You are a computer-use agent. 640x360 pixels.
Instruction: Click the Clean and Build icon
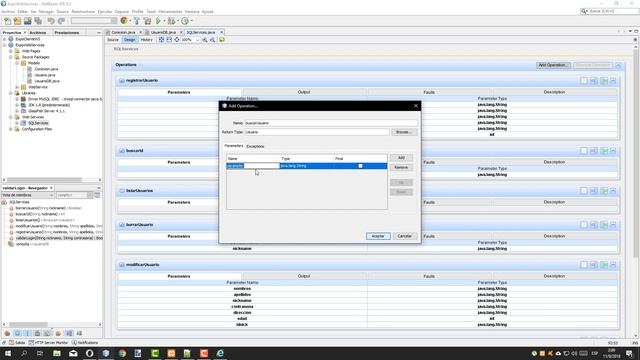(147, 21)
